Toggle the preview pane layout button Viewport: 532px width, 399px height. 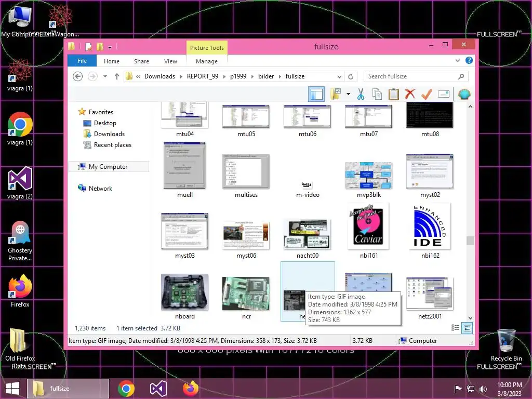pyautogui.click(x=316, y=94)
